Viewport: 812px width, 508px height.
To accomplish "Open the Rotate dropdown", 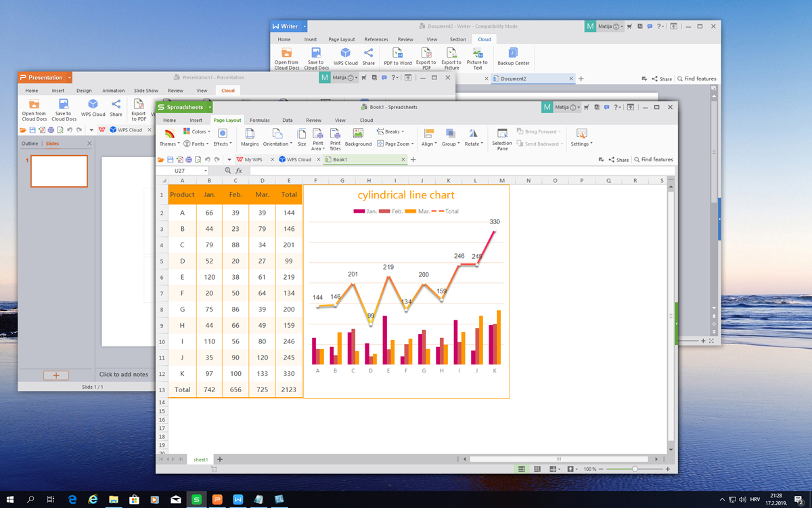I will pyautogui.click(x=473, y=137).
